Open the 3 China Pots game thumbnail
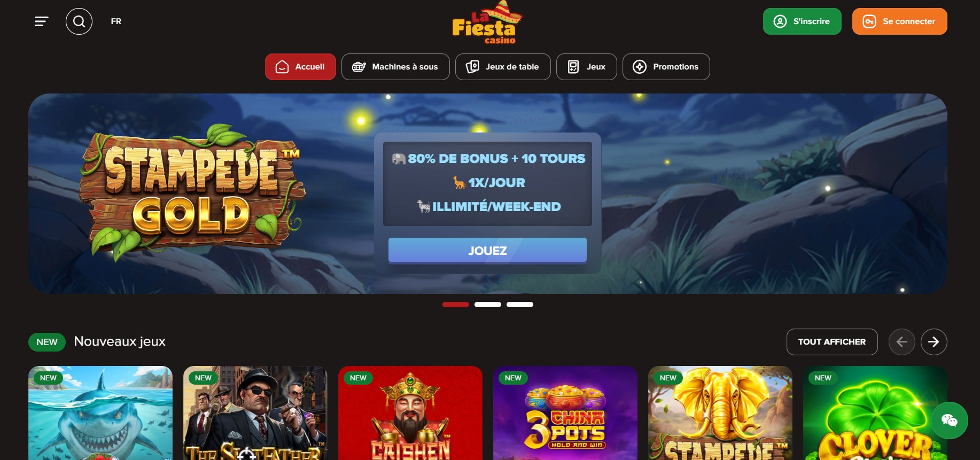 point(565,413)
